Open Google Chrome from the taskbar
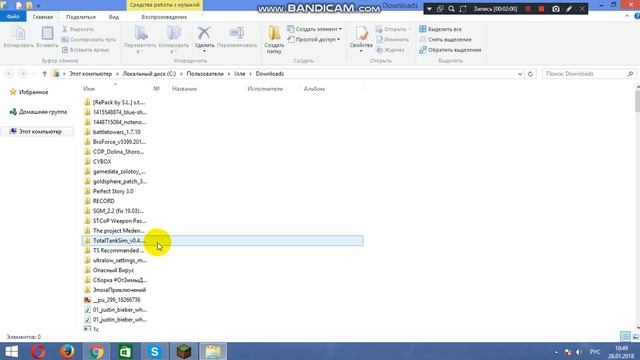640x360 pixels. pyautogui.click(x=96, y=351)
